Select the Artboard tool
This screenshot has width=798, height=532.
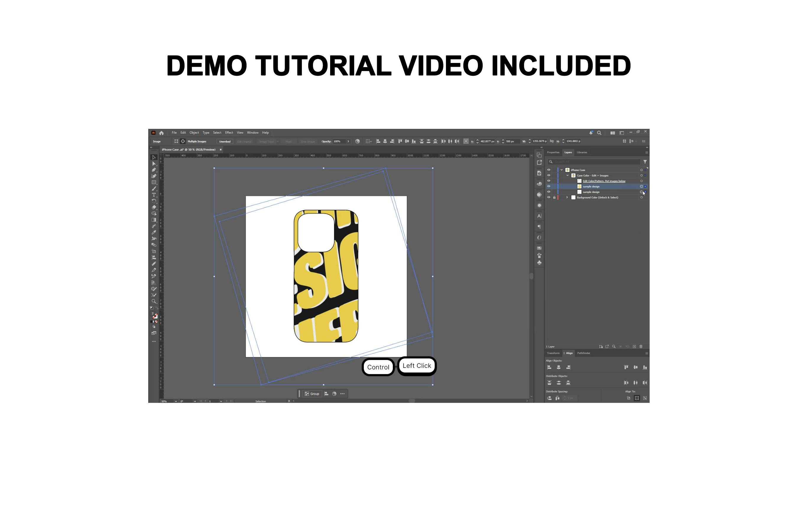(x=154, y=251)
